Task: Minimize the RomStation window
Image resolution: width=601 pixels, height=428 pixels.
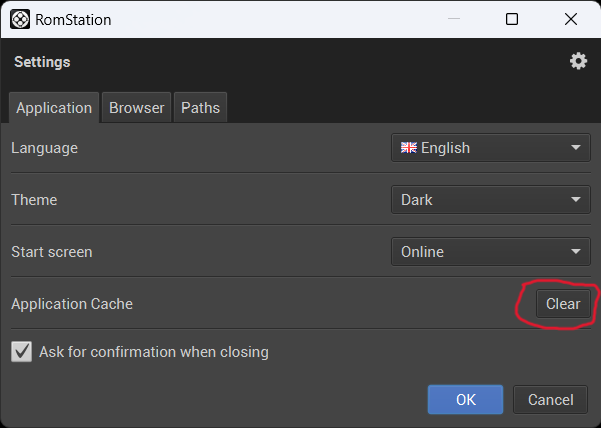Action: tap(454, 19)
